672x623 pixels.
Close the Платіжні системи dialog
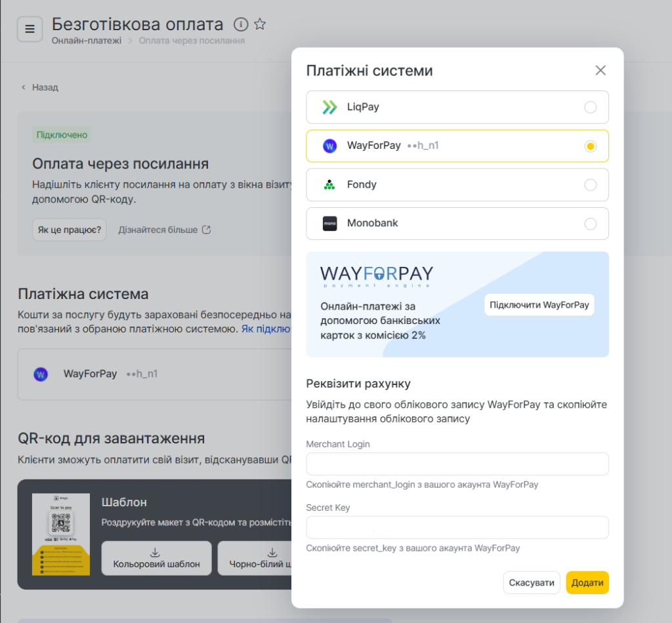[x=600, y=70]
